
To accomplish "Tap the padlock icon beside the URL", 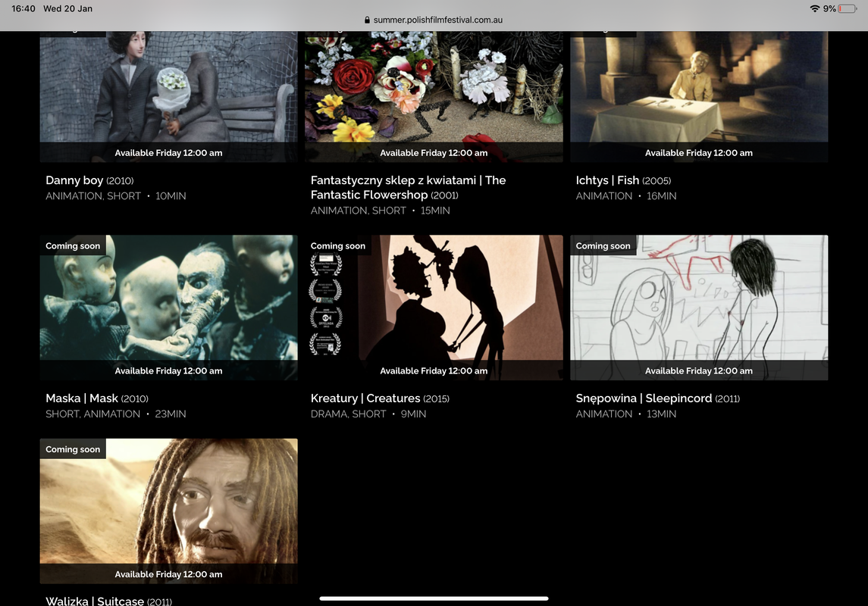I will pyautogui.click(x=367, y=20).
